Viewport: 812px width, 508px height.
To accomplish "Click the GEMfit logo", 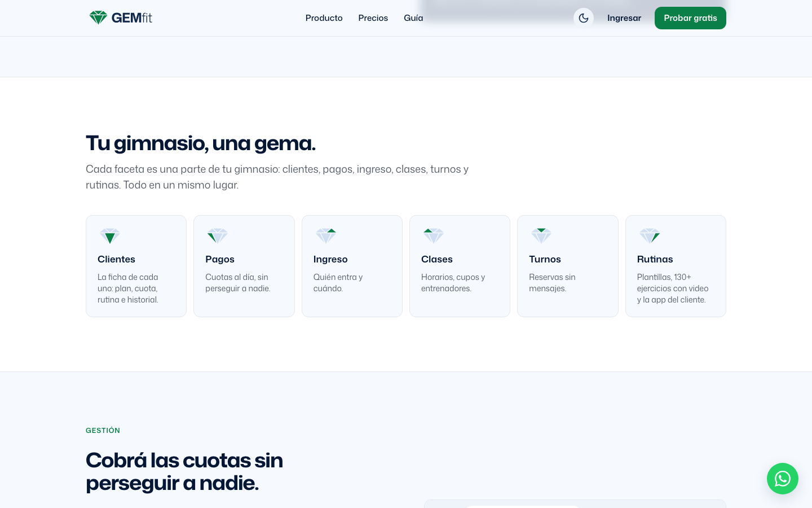I will pos(121,18).
